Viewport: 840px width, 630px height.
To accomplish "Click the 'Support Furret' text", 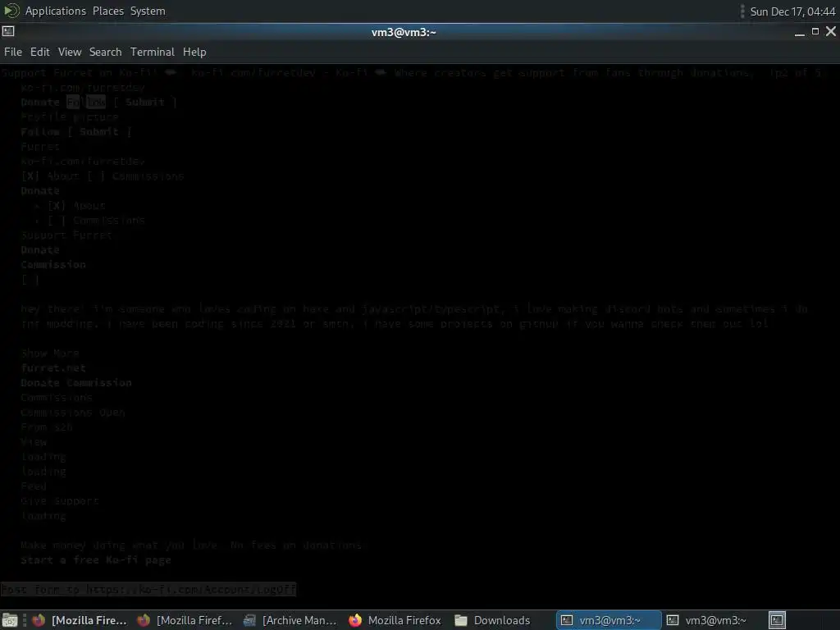I will [66, 235].
